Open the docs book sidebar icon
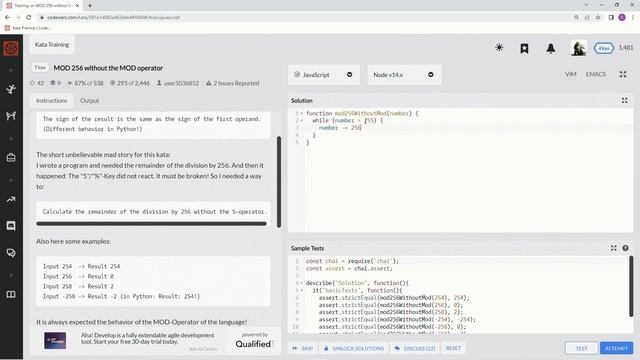This screenshot has height=360, width=640. (x=11, y=294)
